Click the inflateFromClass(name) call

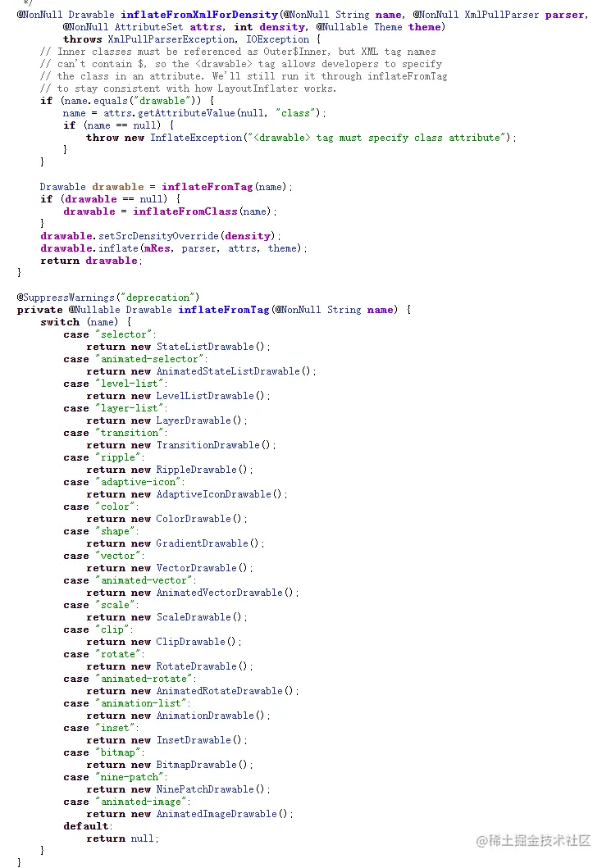[x=203, y=211]
